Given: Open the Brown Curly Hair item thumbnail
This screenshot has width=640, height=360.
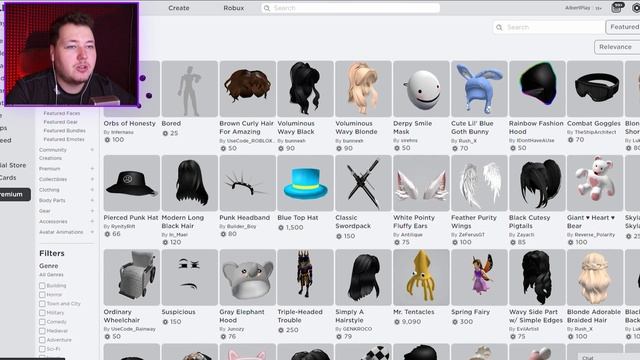Looking at the screenshot, I should 247,89.
